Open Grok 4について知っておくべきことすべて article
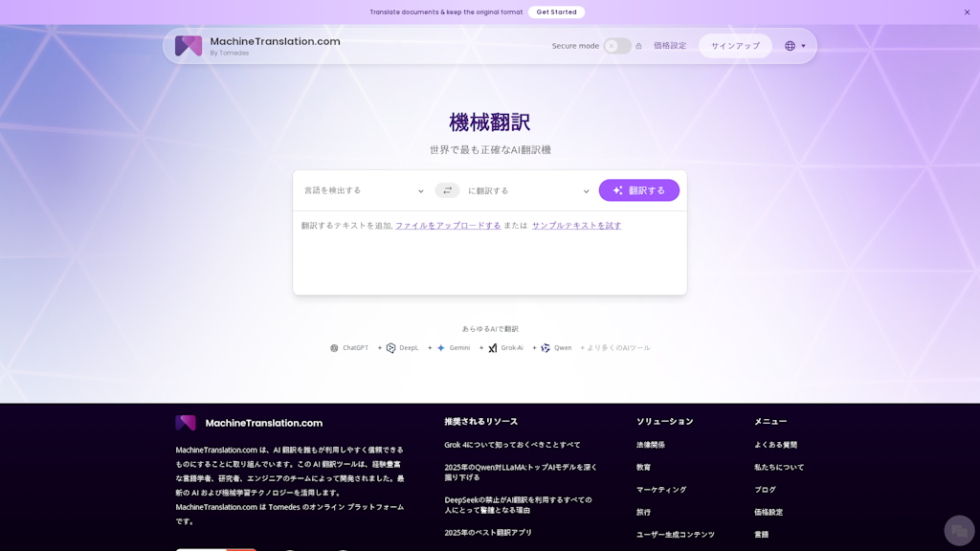Image resolution: width=980 pixels, height=551 pixels. click(512, 445)
